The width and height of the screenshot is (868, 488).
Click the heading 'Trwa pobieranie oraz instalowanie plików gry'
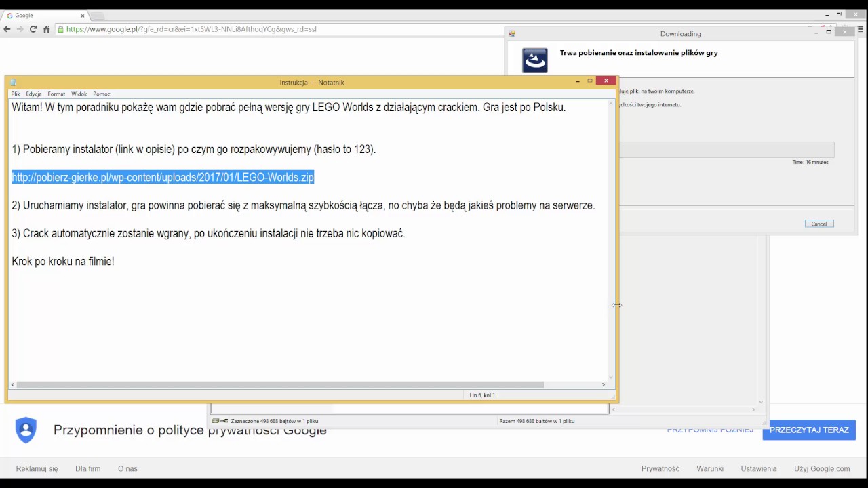[x=639, y=52]
